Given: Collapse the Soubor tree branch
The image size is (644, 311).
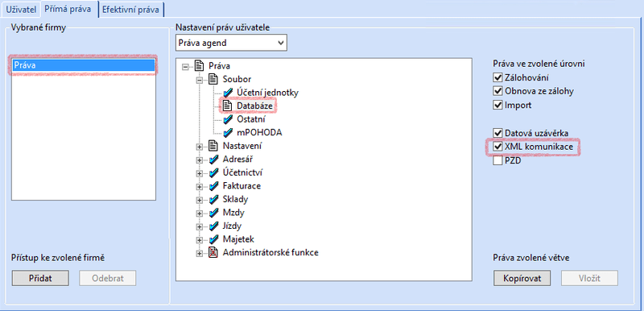Looking at the screenshot, I should (200, 79).
